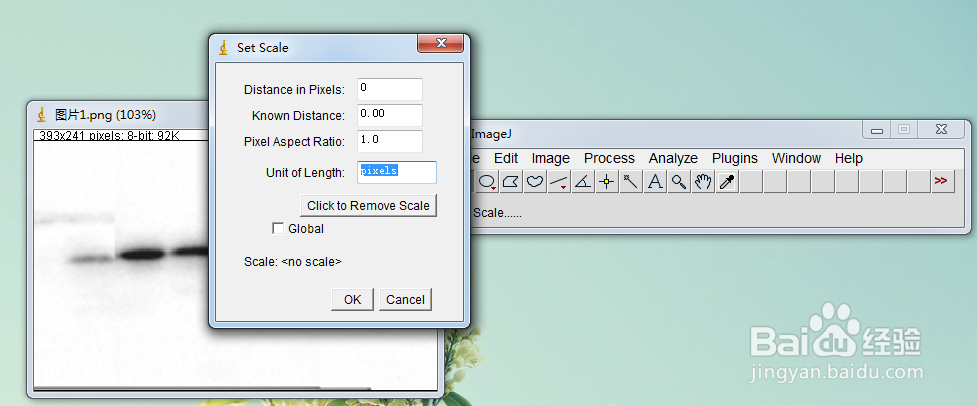This screenshot has width=977, height=406.
Task: Select the Angle tool
Action: 583,181
